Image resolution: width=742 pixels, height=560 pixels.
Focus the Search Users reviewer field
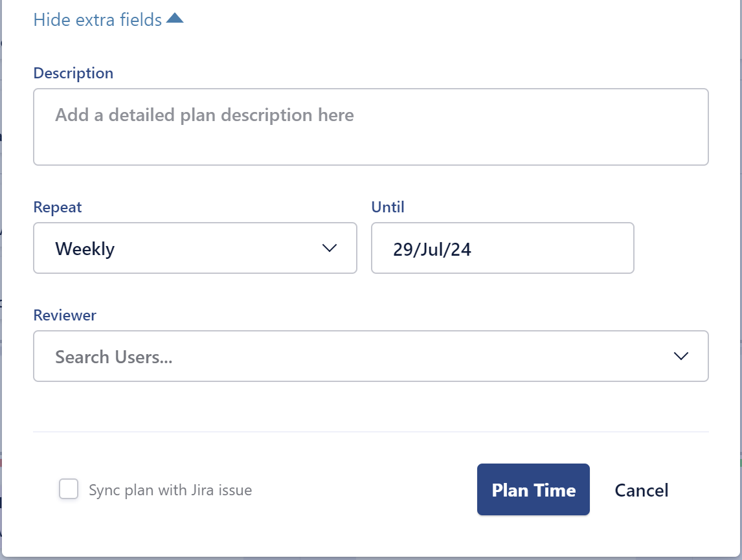(x=259, y=356)
